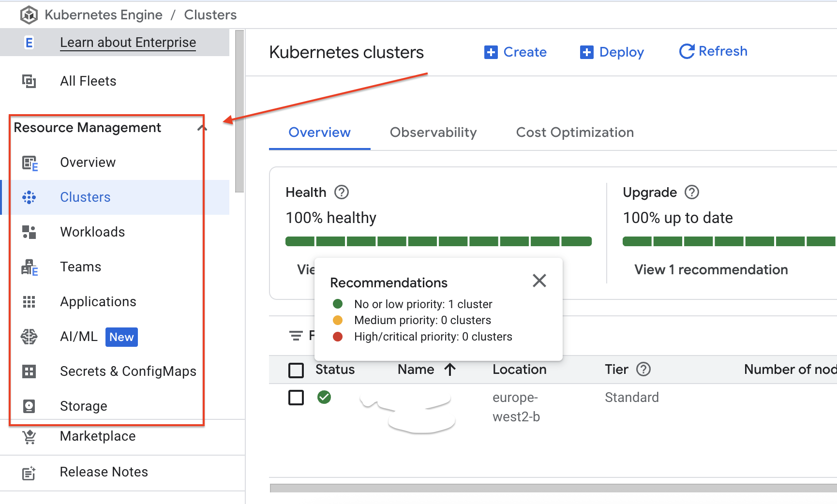Open the Marketplace cart icon
This screenshot has width=837, height=504.
(x=29, y=437)
